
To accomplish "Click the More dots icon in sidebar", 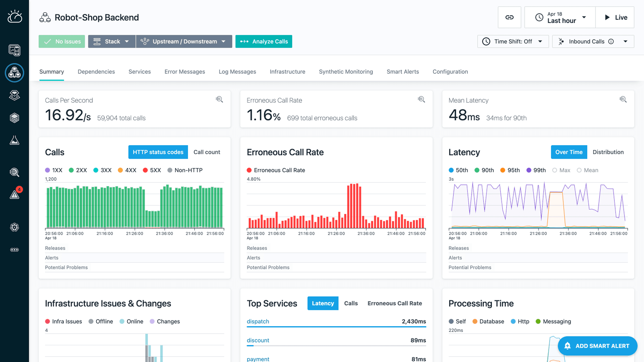I will tap(14, 250).
